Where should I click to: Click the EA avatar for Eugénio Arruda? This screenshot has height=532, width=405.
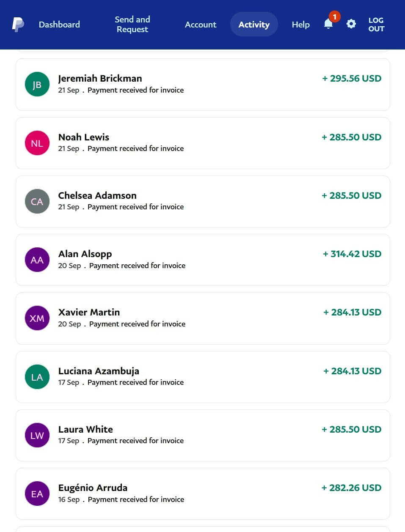pos(37,494)
